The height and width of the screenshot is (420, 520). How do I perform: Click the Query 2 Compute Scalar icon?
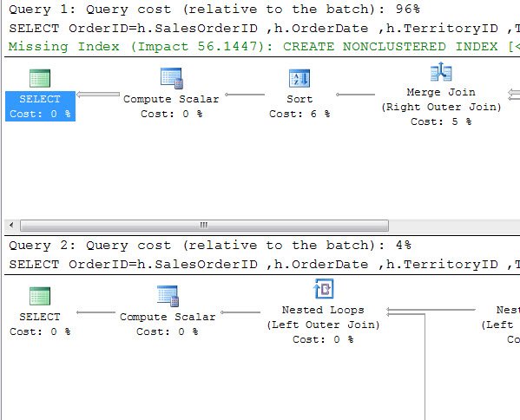click(x=168, y=296)
